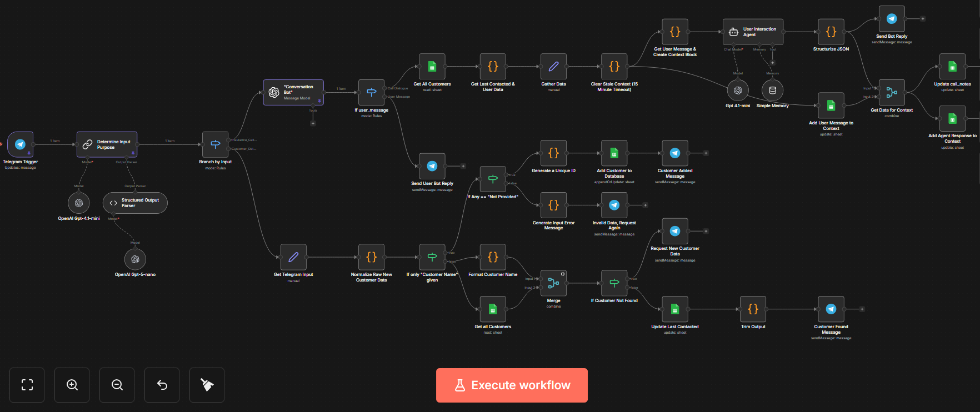Click Execute workflow button

[512, 385]
